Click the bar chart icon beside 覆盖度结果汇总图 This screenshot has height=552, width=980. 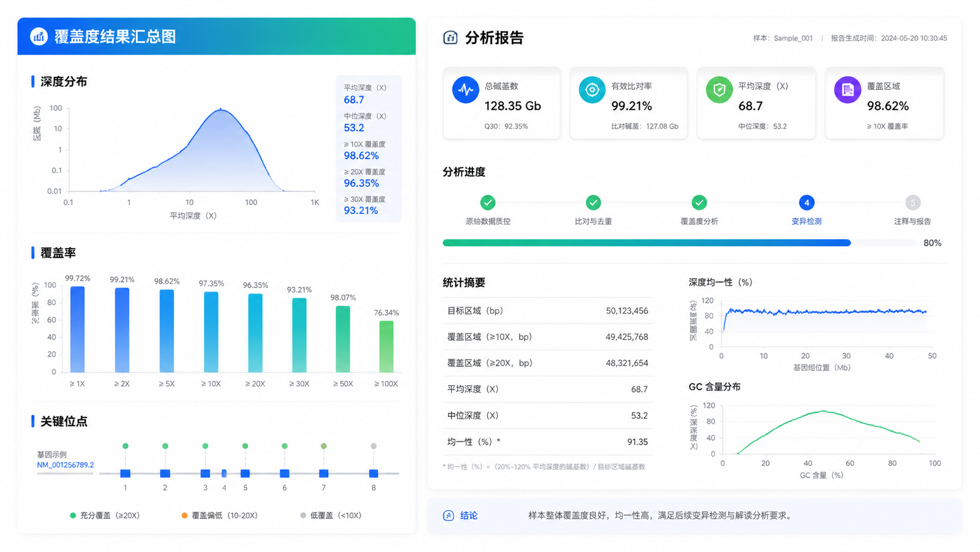coord(39,36)
